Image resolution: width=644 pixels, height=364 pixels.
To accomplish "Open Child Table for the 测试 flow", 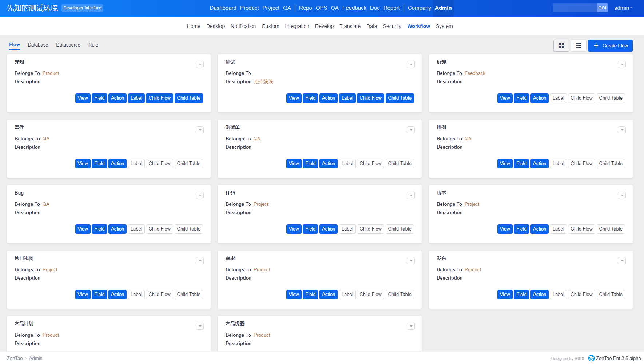I will point(399,98).
